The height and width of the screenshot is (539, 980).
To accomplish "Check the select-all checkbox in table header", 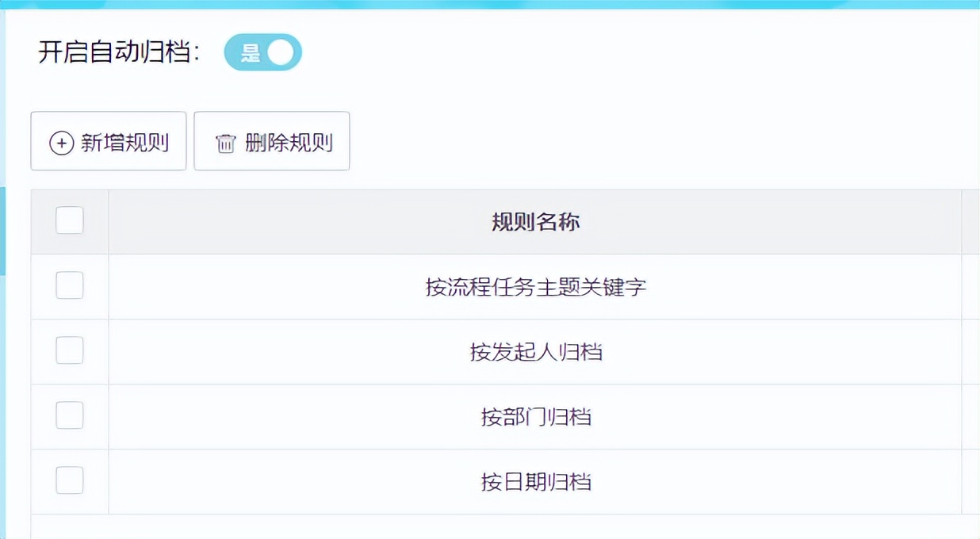I will pyautogui.click(x=69, y=221).
